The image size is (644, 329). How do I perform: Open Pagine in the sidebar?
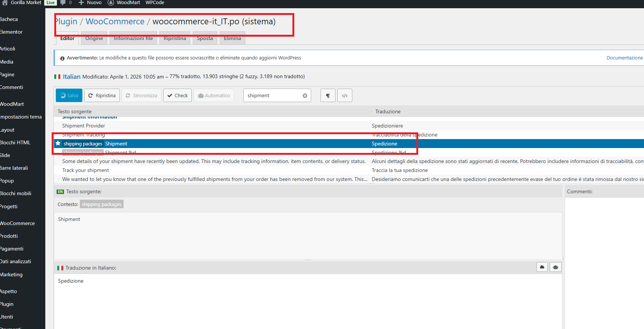pos(7,74)
